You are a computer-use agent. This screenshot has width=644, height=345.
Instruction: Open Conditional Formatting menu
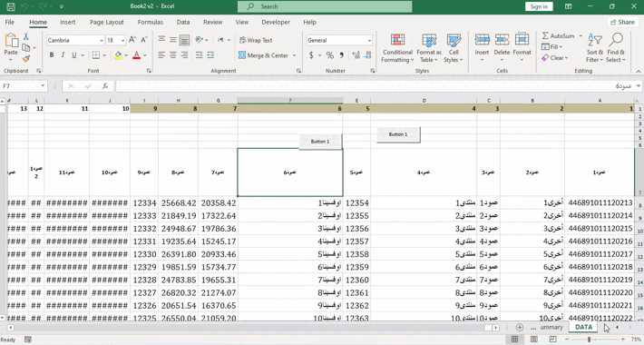(397, 48)
